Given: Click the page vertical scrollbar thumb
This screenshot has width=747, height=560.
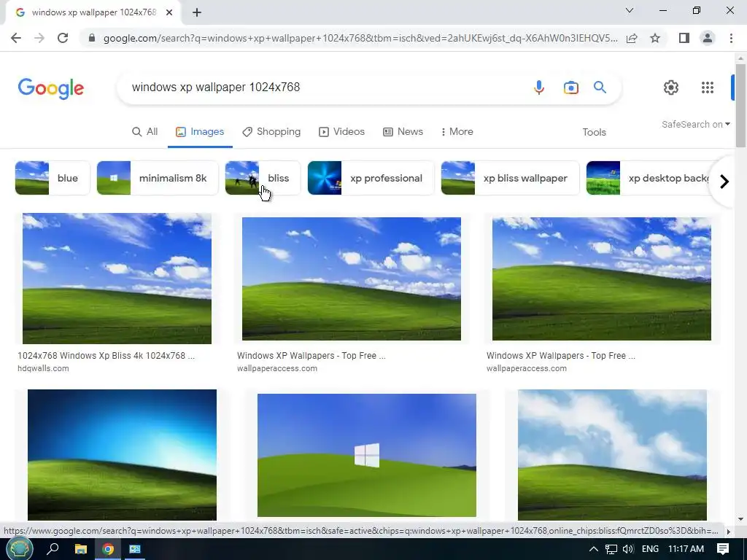Looking at the screenshot, I should tap(740, 105).
